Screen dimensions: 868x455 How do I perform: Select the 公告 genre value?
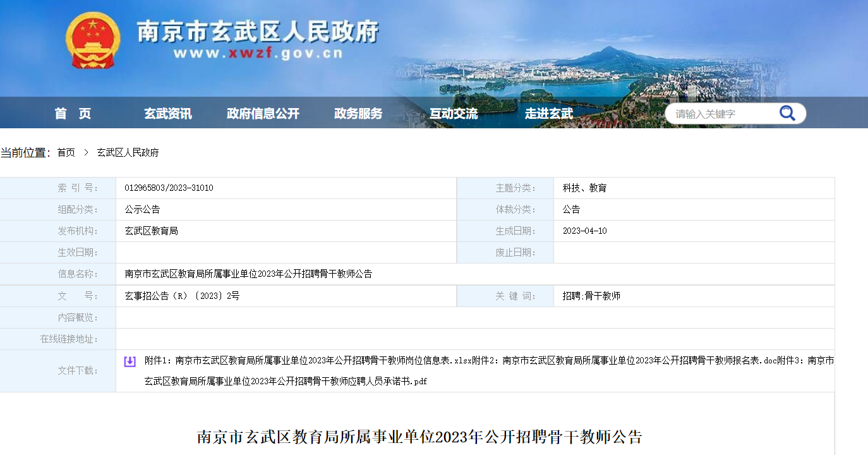coord(572,210)
